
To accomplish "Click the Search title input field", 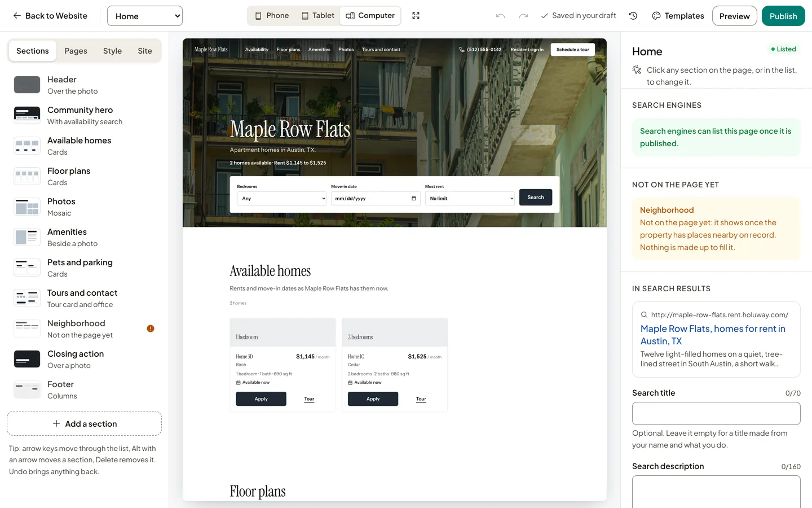I will coord(716,413).
